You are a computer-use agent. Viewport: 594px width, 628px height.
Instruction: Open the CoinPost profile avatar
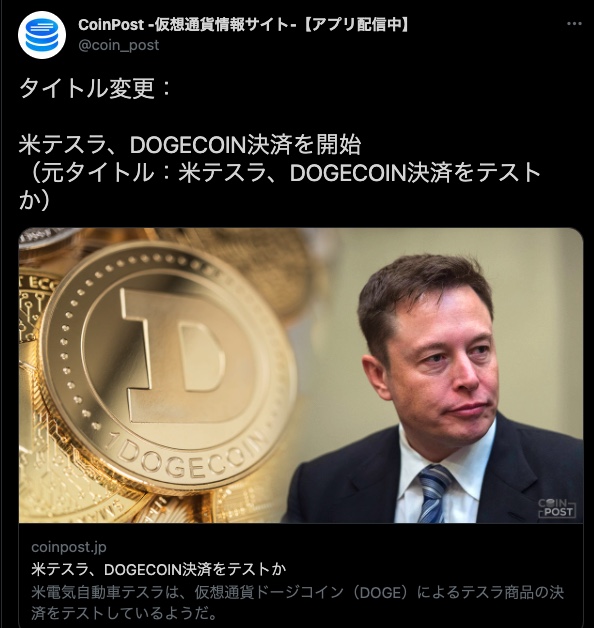pos(42,35)
